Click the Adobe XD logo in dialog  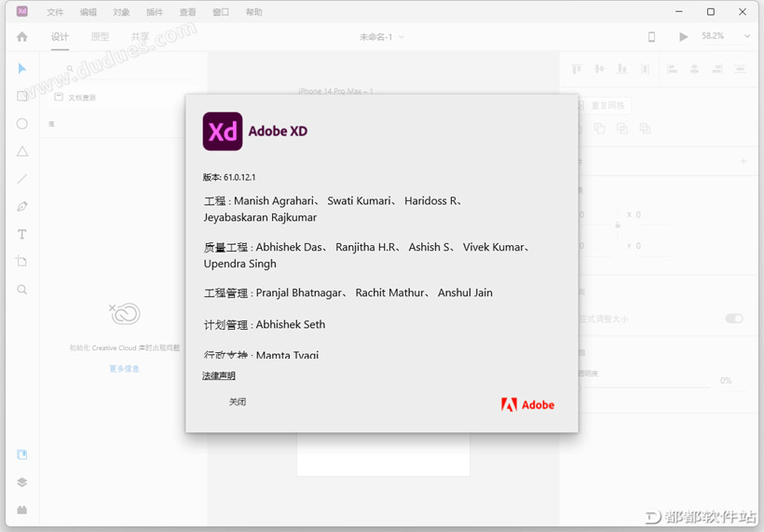(x=223, y=131)
